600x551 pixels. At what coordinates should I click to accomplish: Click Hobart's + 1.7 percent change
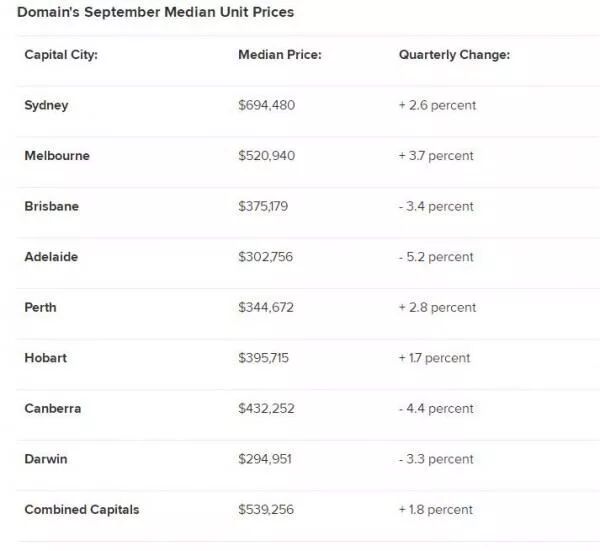434,358
